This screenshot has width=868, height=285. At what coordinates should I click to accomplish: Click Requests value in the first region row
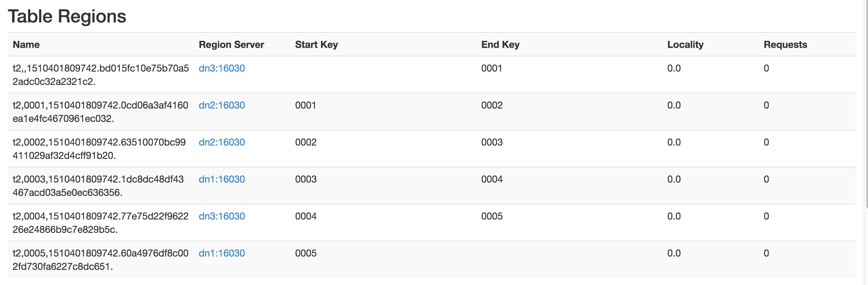[766, 69]
